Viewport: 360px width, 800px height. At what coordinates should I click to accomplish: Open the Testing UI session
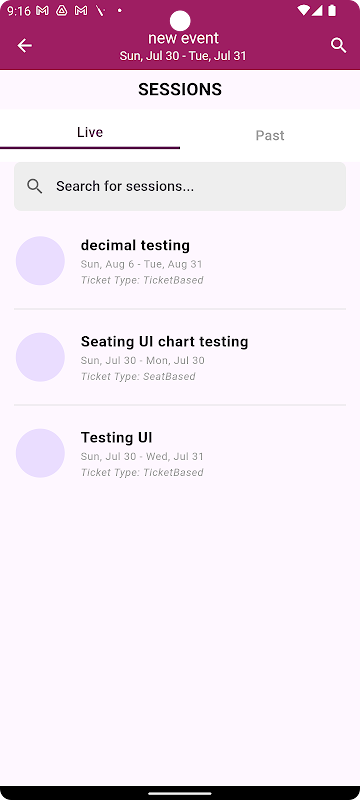(x=180, y=454)
